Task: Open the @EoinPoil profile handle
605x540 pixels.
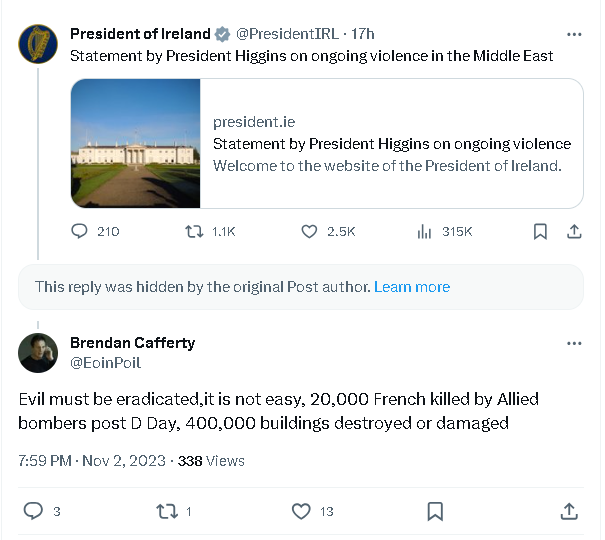Action: point(105,362)
